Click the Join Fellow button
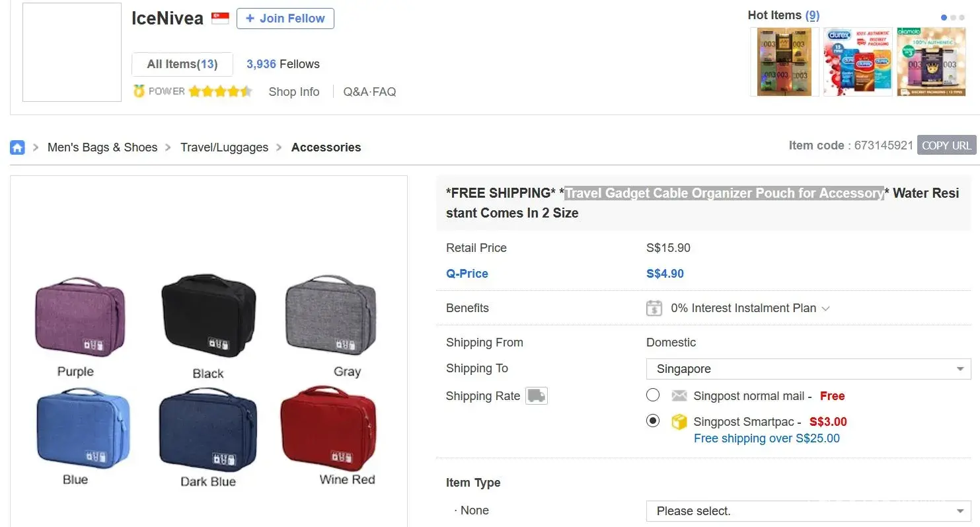This screenshot has width=980, height=527. coord(285,19)
